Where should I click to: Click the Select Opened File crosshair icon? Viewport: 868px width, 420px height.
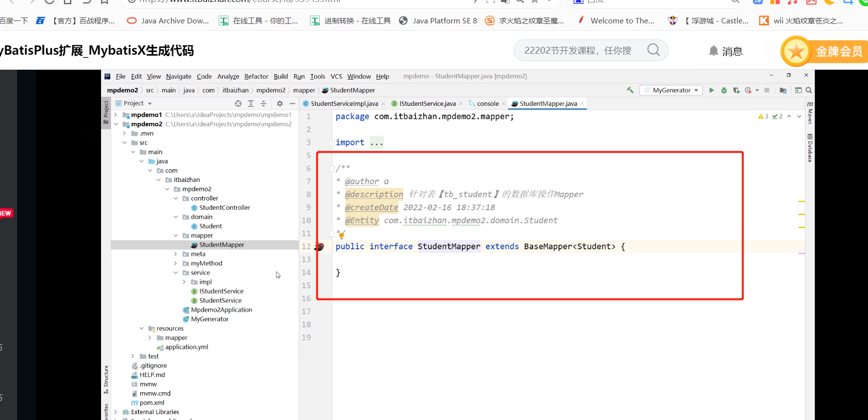[x=238, y=103]
